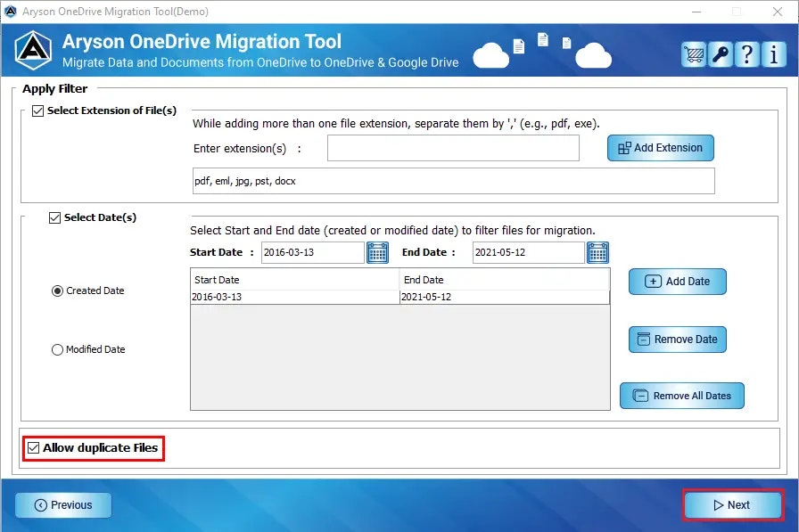This screenshot has height=532, width=799.
Task: Click the Add Date button
Action: (677, 282)
